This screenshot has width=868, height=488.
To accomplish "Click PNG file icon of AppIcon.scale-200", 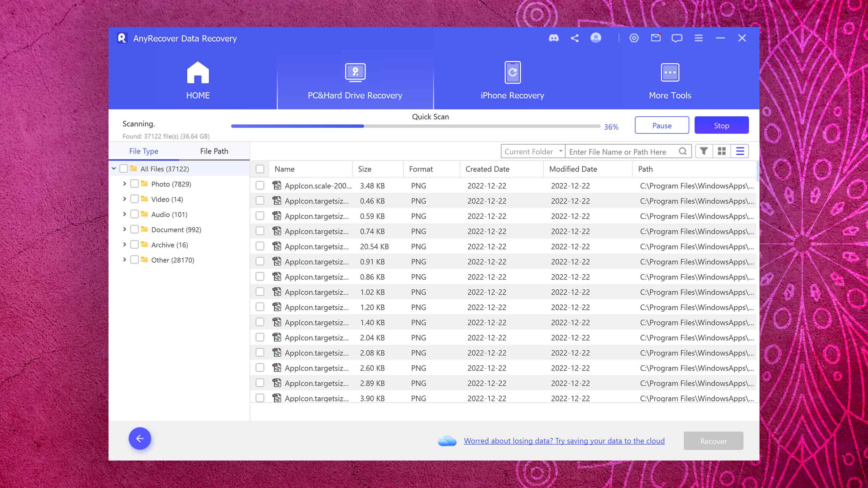I will pos(277,185).
